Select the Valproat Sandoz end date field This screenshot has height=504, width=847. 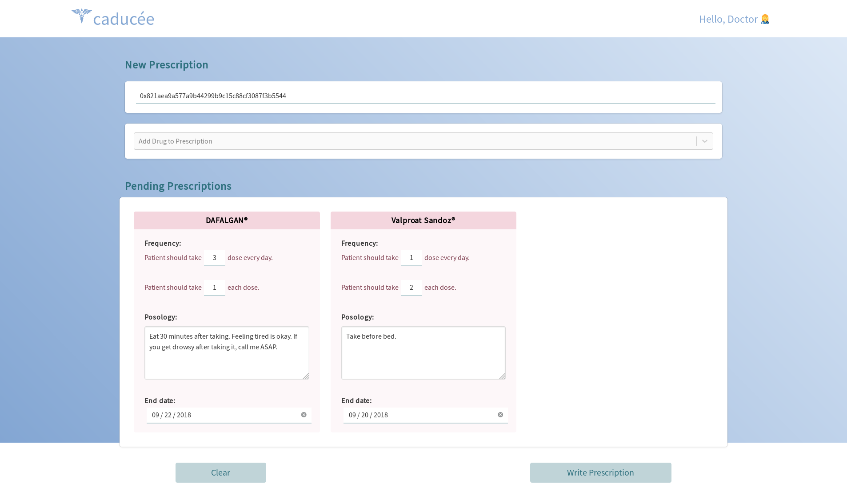coord(426,415)
